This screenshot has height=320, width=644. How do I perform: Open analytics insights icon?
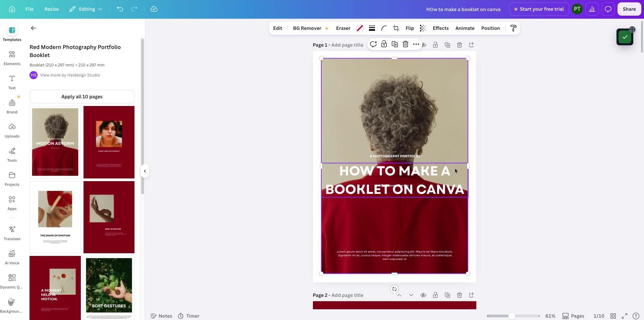[592, 9]
